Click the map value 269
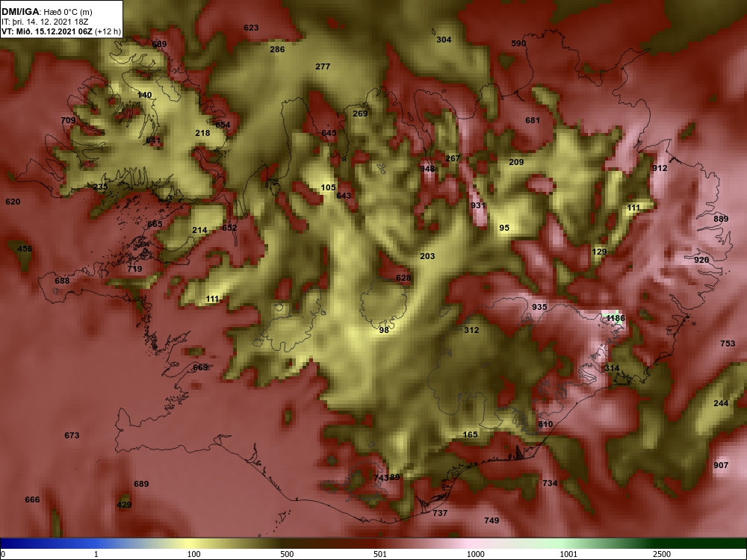 pos(360,113)
